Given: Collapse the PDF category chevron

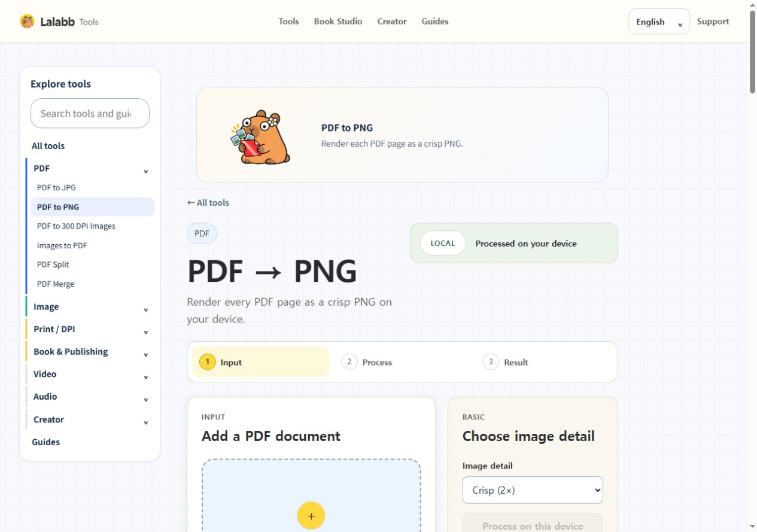Looking at the screenshot, I should 145,172.
